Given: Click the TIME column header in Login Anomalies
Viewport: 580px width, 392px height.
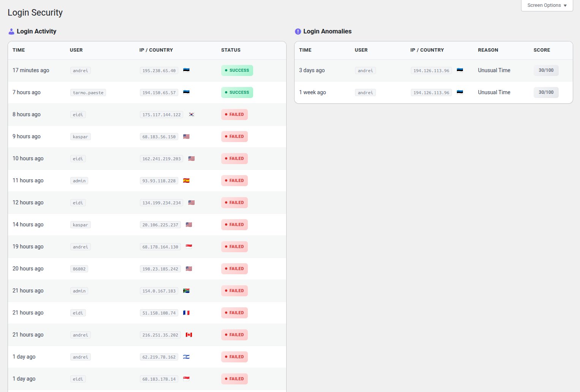Looking at the screenshot, I should pos(306,50).
